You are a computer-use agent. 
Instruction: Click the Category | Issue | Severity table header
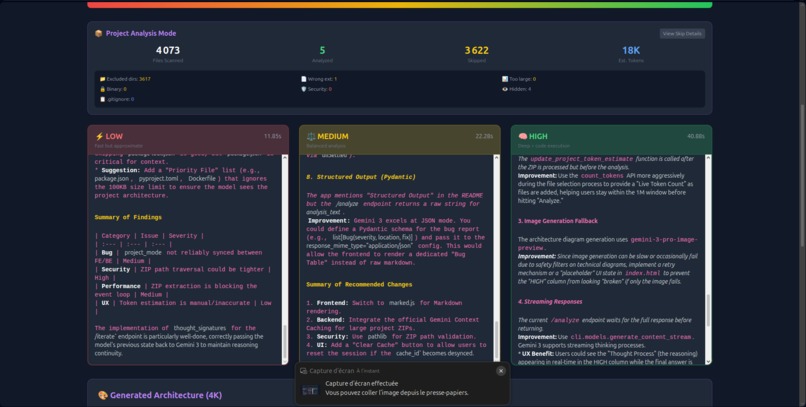pyautogui.click(x=149, y=236)
